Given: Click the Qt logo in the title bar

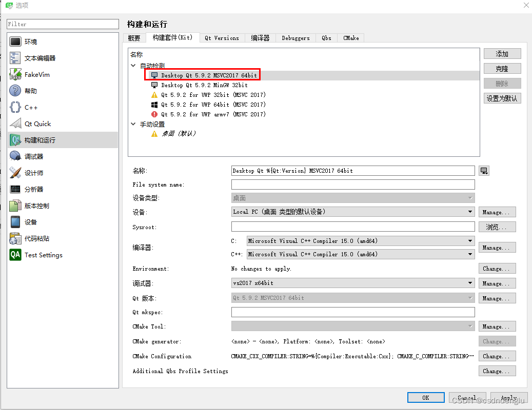Looking at the screenshot, I should pos(9,5).
